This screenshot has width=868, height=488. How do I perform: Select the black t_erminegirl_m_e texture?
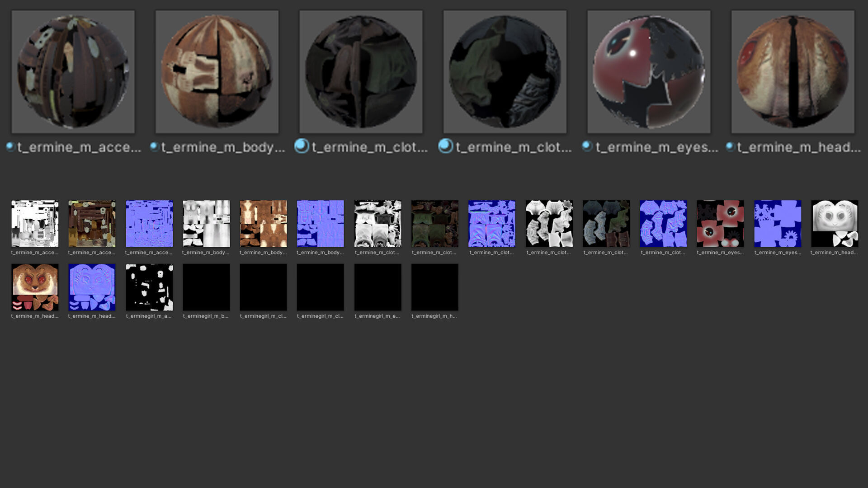tap(377, 287)
